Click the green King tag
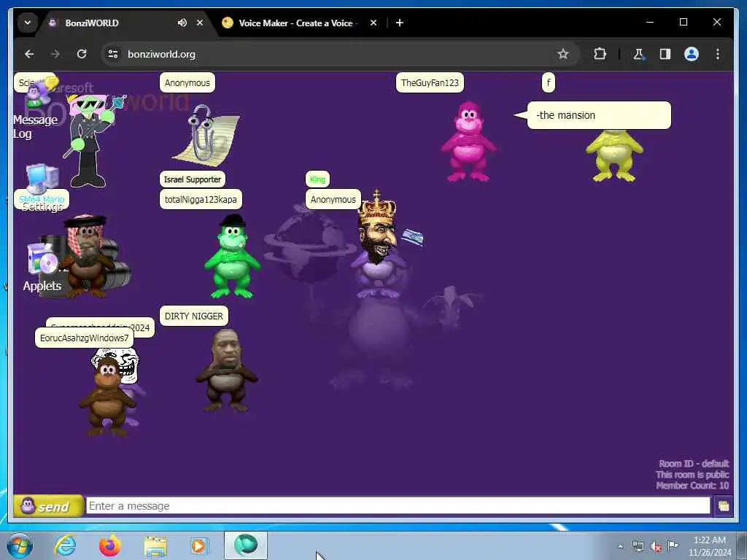The width and height of the screenshot is (747, 560). (317, 179)
